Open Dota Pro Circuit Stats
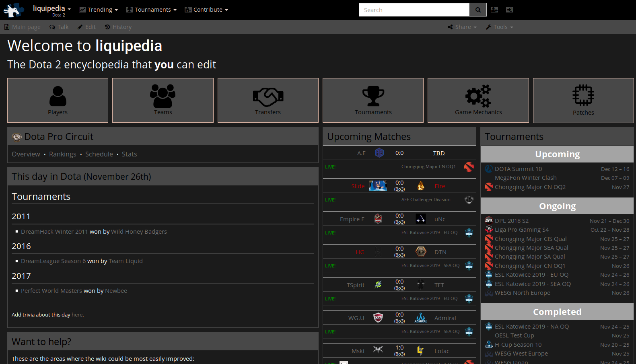636x364 pixels. [x=130, y=154]
